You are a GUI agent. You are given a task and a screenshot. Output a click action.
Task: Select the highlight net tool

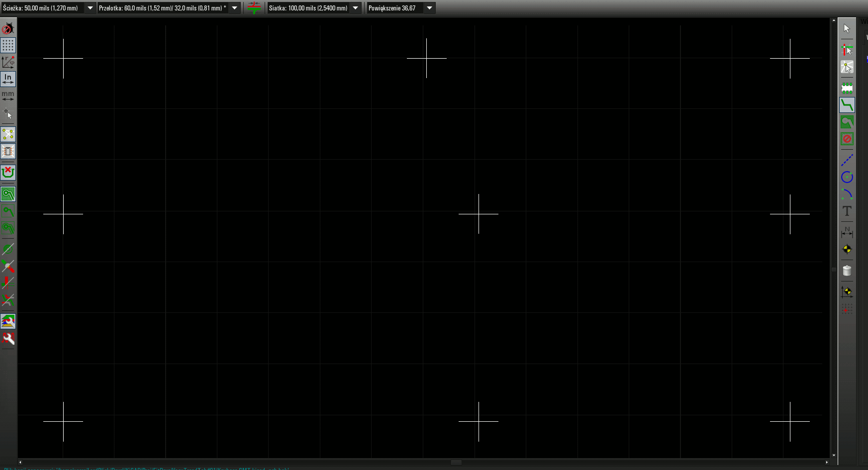pos(847,50)
